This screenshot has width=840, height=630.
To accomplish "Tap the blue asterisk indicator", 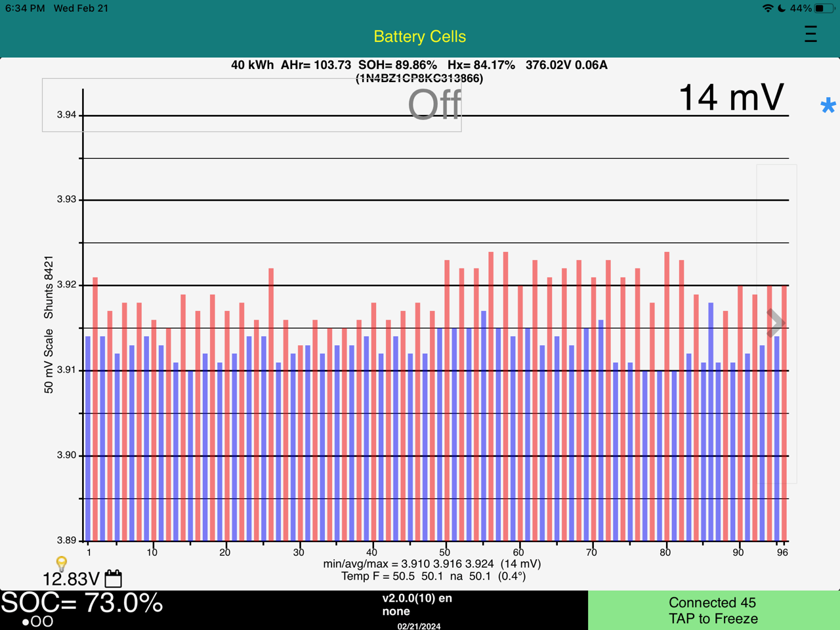I will click(x=828, y=106).
